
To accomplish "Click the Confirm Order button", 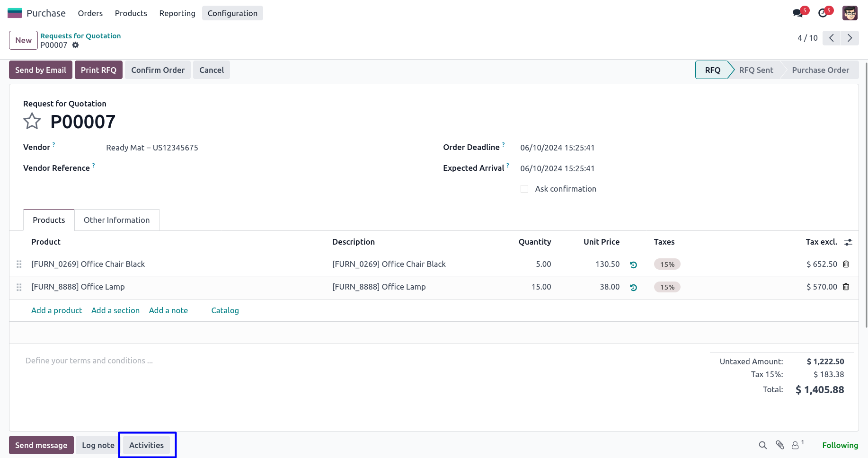I will click(158, 70).
